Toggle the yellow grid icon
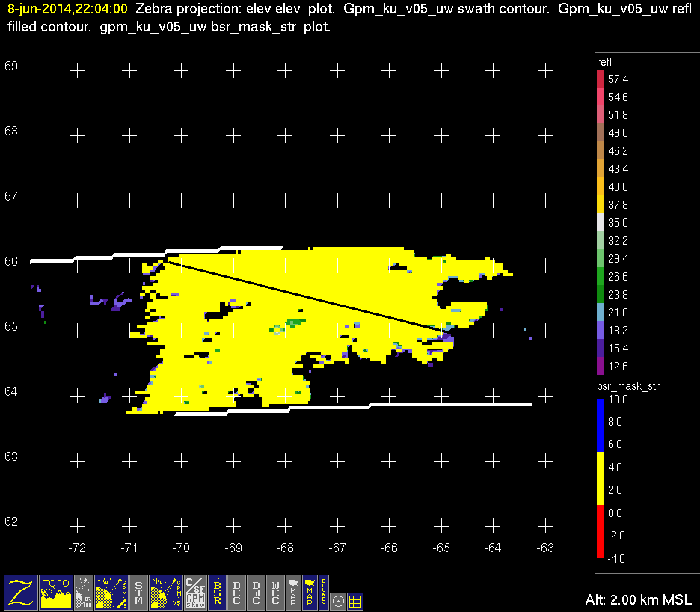Screen dimensions: 700x612 (x=356, y=600)
